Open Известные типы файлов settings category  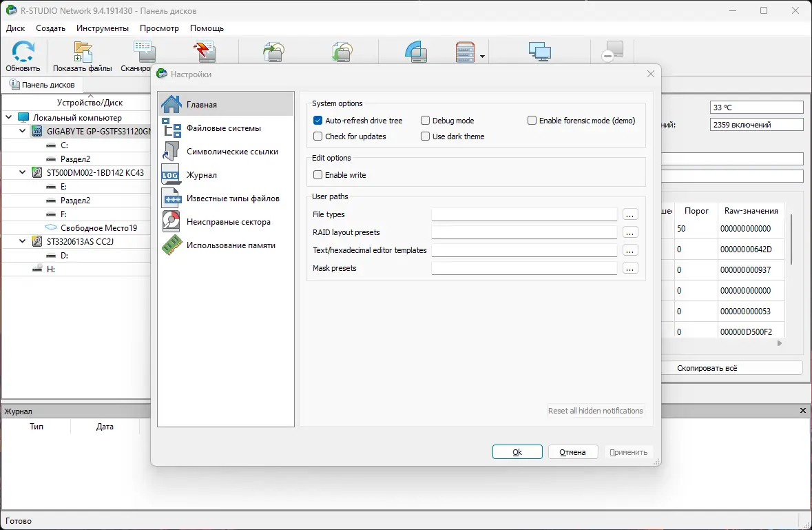227,198
